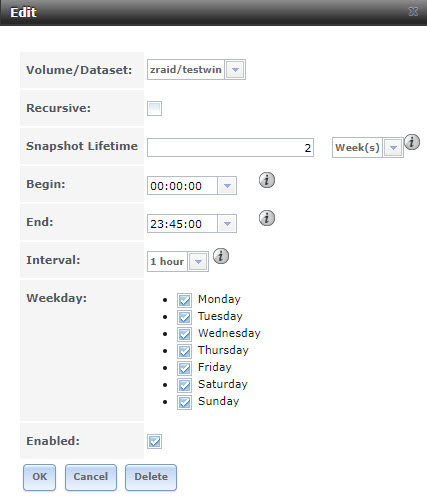This screenshot has height=501, width=427.
Task: Expand the Interval 1 hour dropdown
Action: coord(198,262)
